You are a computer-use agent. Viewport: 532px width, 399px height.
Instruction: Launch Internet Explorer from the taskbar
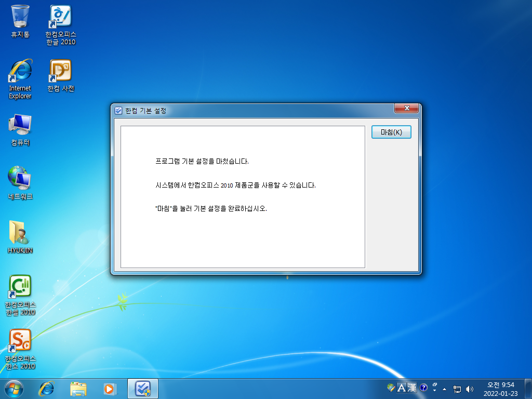pyautogui.click(x=46, y=389)
